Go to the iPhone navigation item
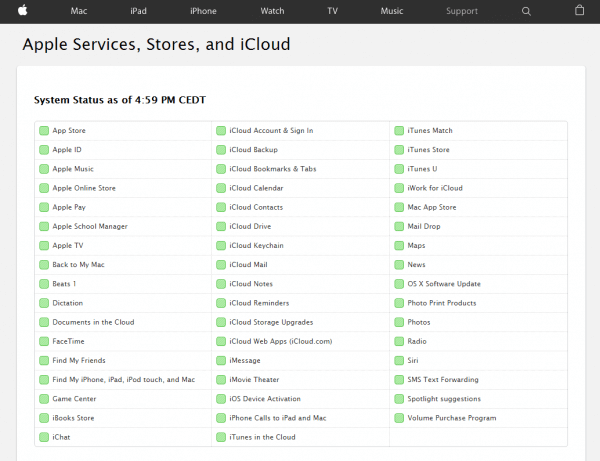 click(x=203, y=11)
